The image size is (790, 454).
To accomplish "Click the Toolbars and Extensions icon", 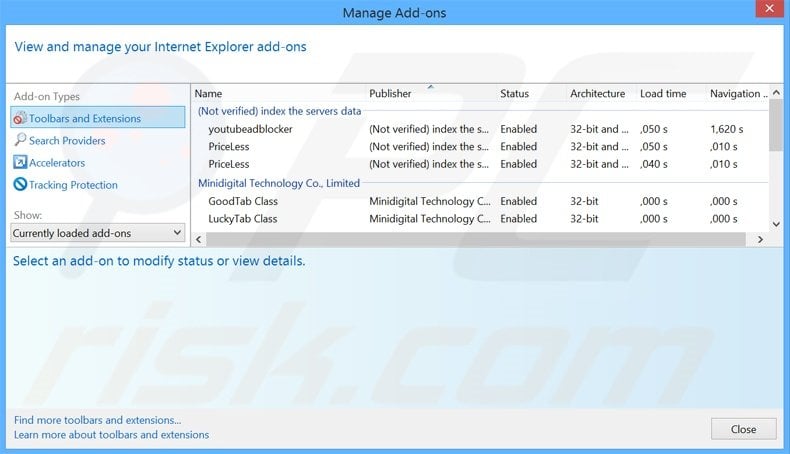I will pos(20,119).
